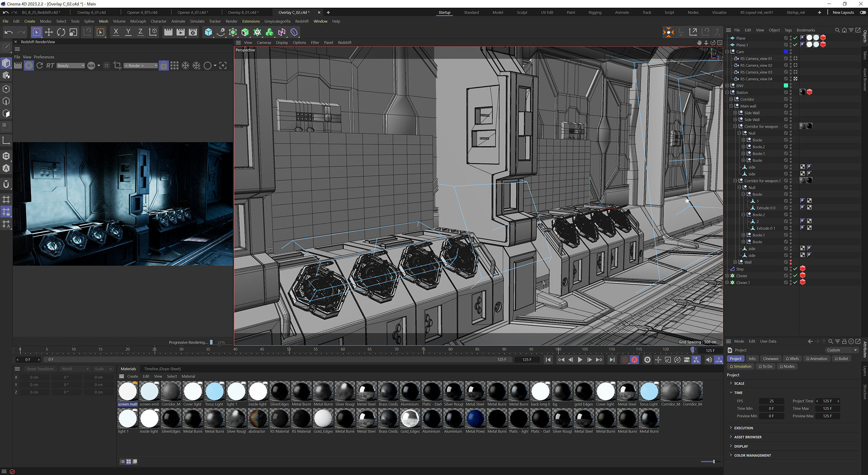The image size is (868, 475).
Task: Expand the ENV group in object tree
Action: pyautogui.click(x=727, y=85)
